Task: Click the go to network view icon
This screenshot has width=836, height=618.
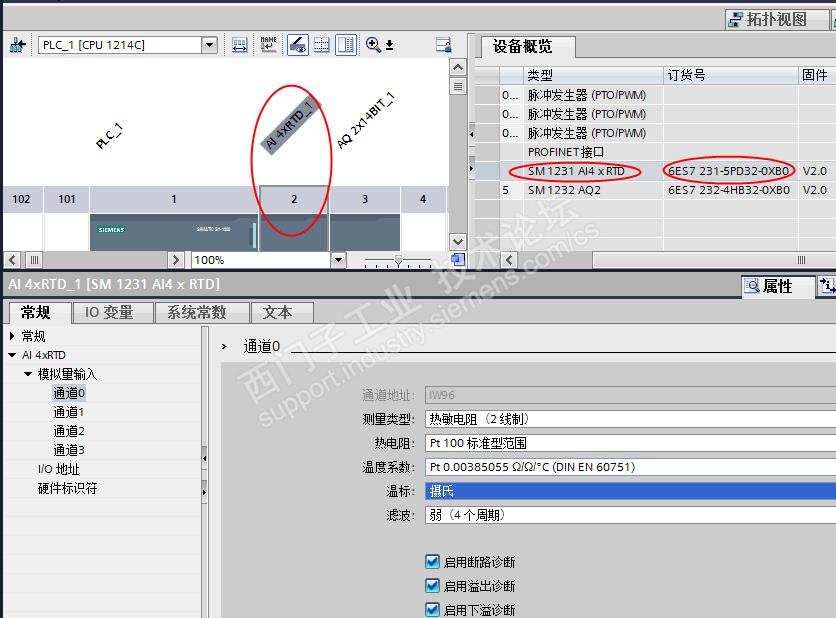Action: [18, 45]
